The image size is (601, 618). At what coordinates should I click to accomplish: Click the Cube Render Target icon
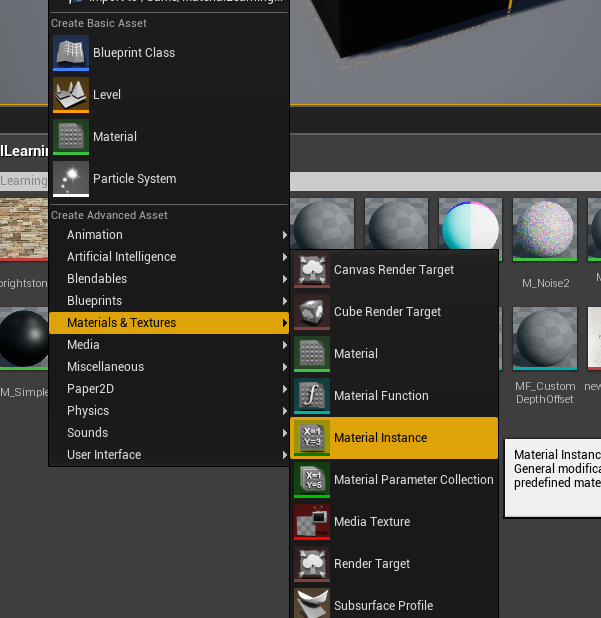click(312, 312)
